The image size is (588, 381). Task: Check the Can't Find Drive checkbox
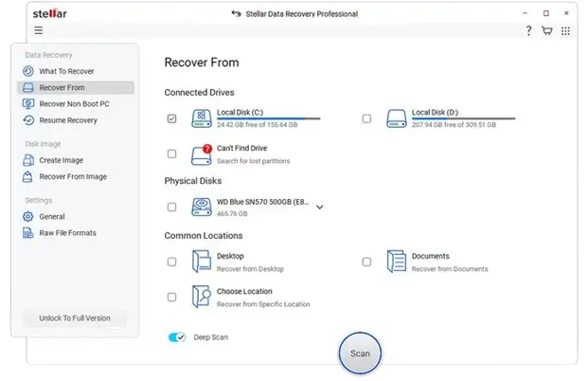pos(171,154)
